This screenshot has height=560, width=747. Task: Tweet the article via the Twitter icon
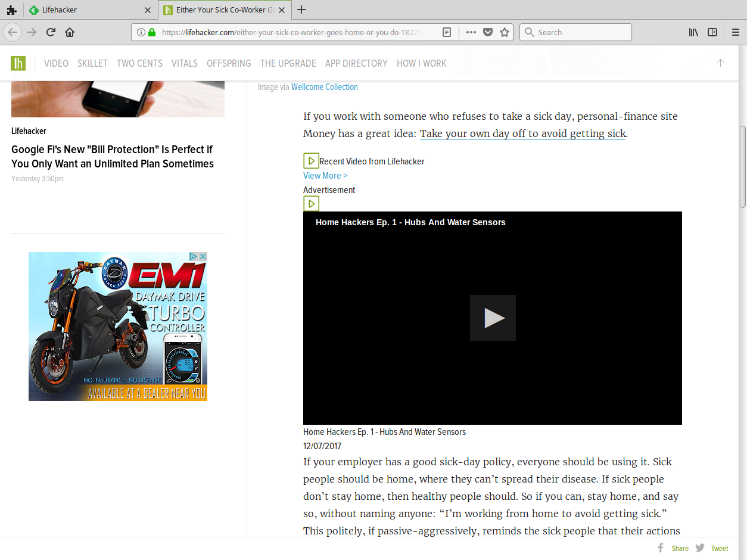pos(700,547)
